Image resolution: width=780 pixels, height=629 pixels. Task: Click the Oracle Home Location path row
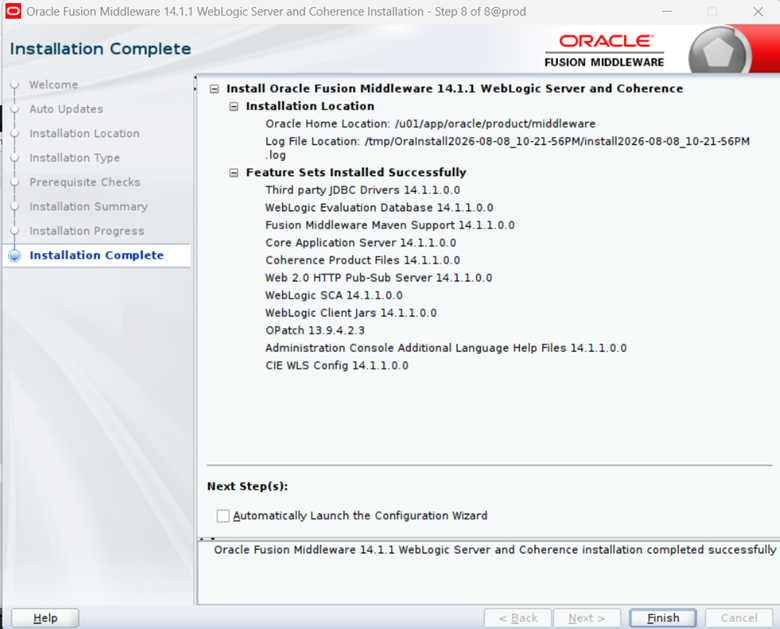pos(430,124)
